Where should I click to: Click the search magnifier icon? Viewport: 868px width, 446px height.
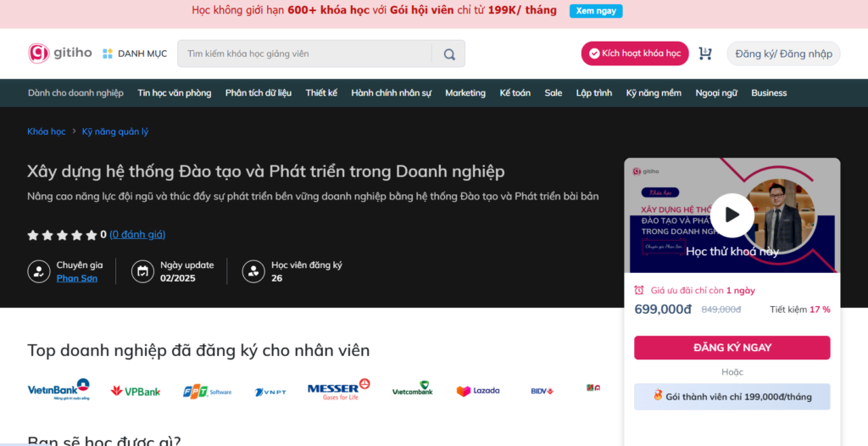(x=448, y=53)
